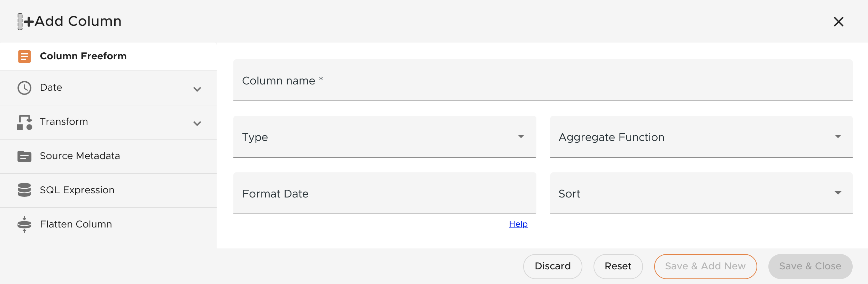Click the Flatten Column icon
The width and height of the screenshot is (868, 284).
click(x=24, y=224)
